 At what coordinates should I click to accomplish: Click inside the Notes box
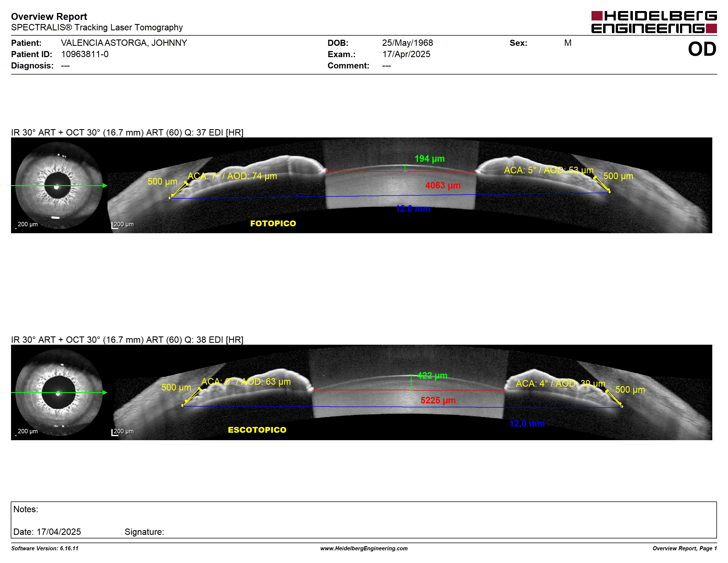[364, 520]
